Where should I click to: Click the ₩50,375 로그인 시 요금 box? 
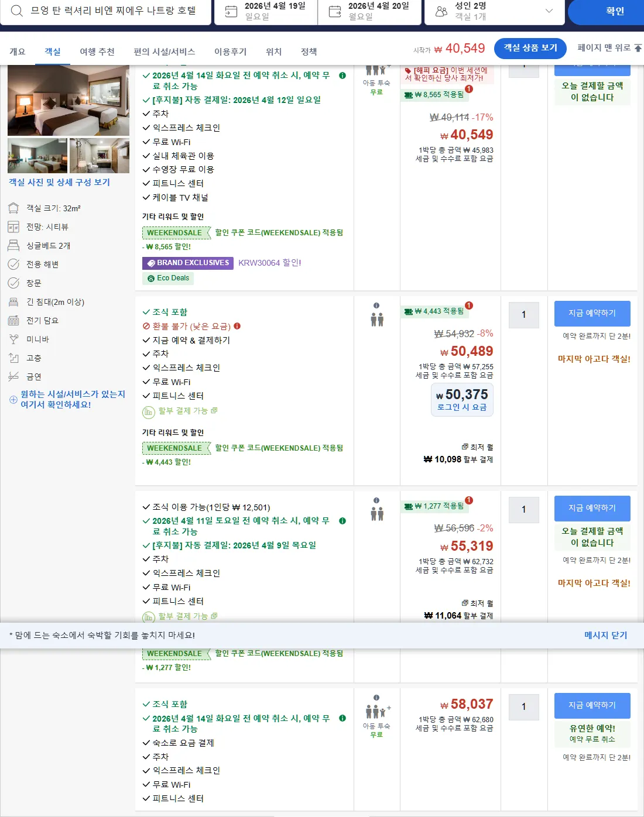462,400
